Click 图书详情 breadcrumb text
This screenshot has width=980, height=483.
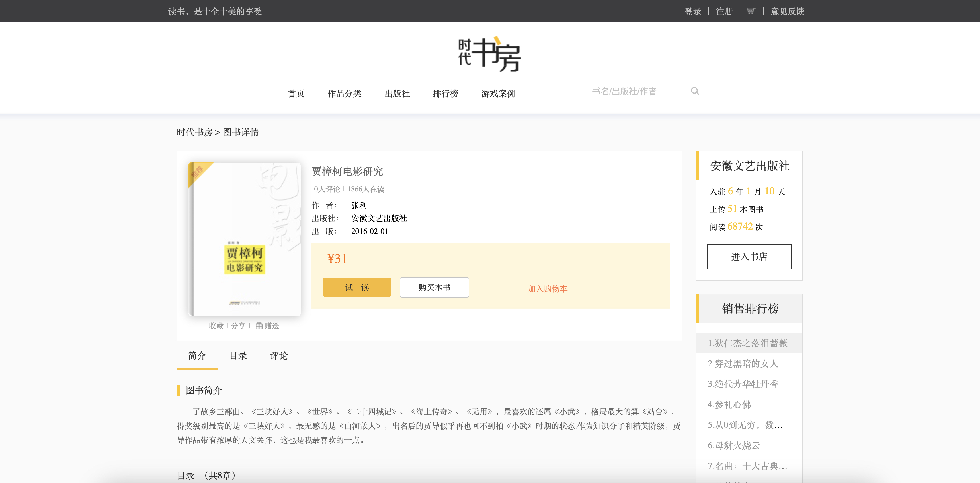pos(241,132)
